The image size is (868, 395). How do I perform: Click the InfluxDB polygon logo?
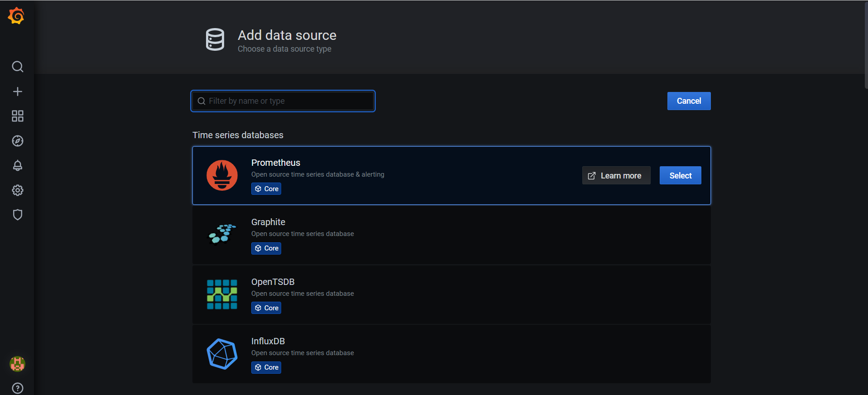pyautogui.click(x=222, y=354)
